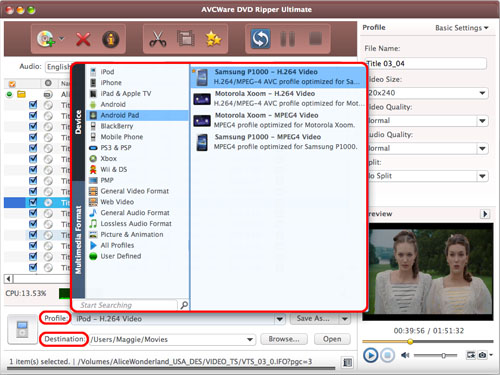Choose General Video Format category
The image size is (500, 375).
[137, 191]
